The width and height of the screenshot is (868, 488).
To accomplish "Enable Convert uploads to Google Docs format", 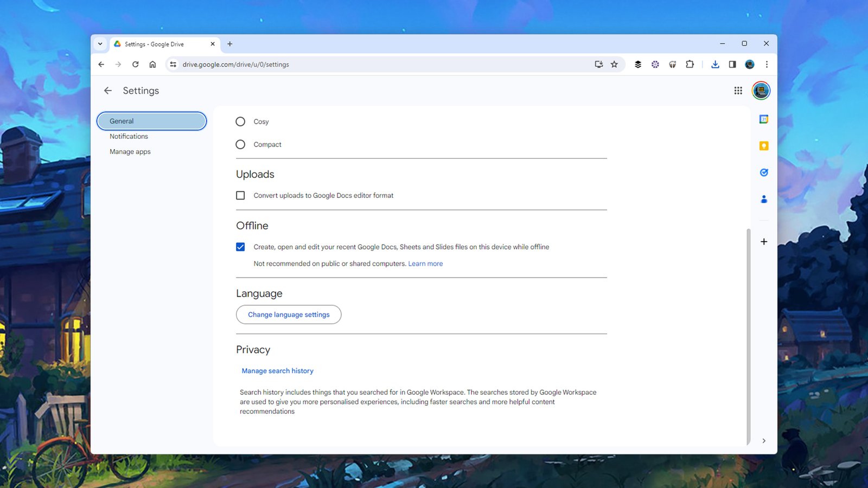I will [240, 195].
